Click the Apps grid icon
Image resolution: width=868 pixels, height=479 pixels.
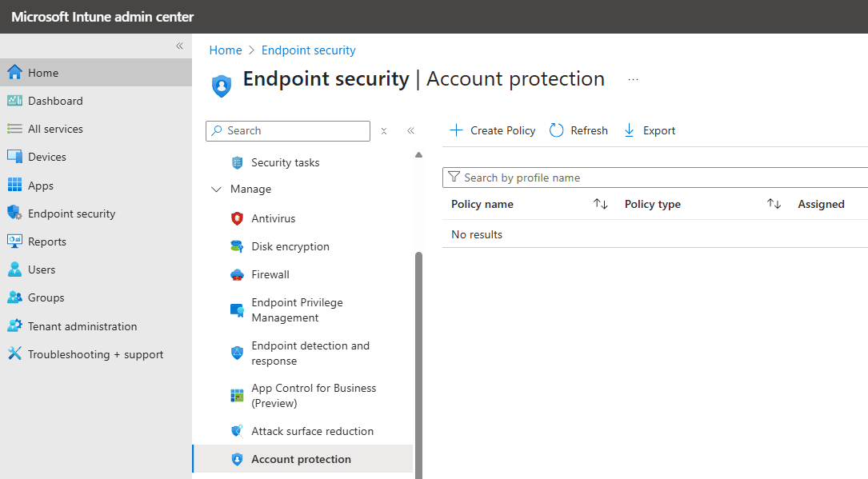pos(15,186)
